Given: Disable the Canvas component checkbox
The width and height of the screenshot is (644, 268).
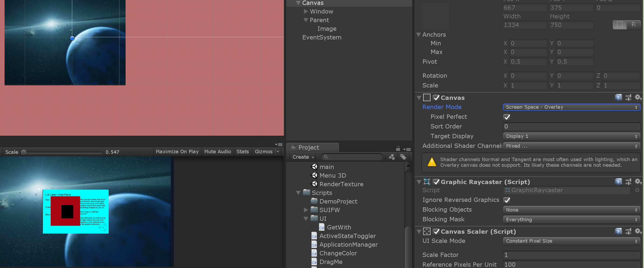Looking at the screenshot, I should tap(436, 98).
